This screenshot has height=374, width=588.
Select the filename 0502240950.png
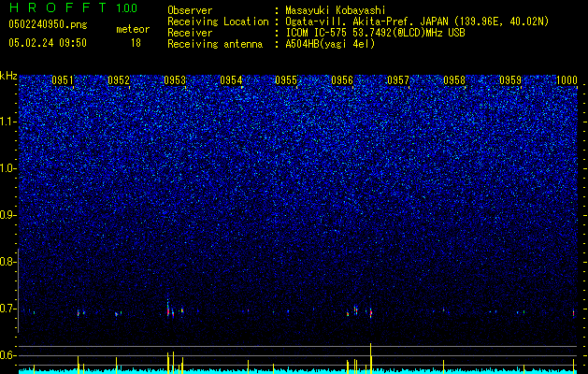(48, 24)
